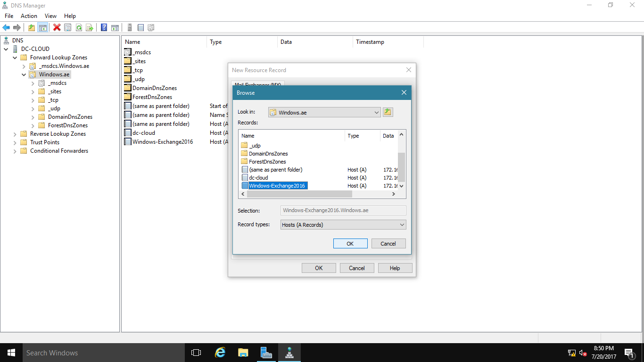Click the Forward arrow in the toolbar
644x362 pixels.
click(x=17, y=28)
